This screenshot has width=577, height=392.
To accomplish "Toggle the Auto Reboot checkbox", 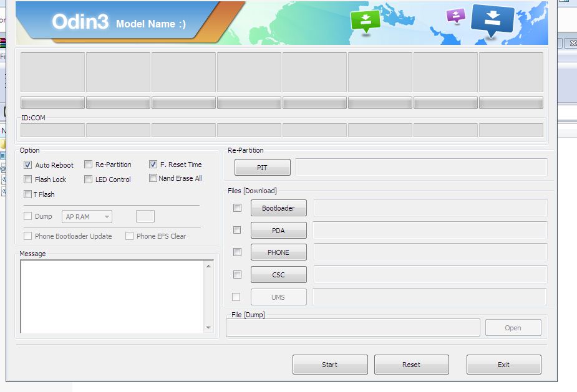I will click(x=27, y=165).
